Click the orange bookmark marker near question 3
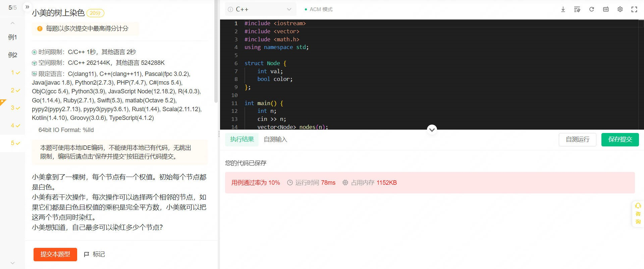The image size is (644, 269). [x=3, y=102]
